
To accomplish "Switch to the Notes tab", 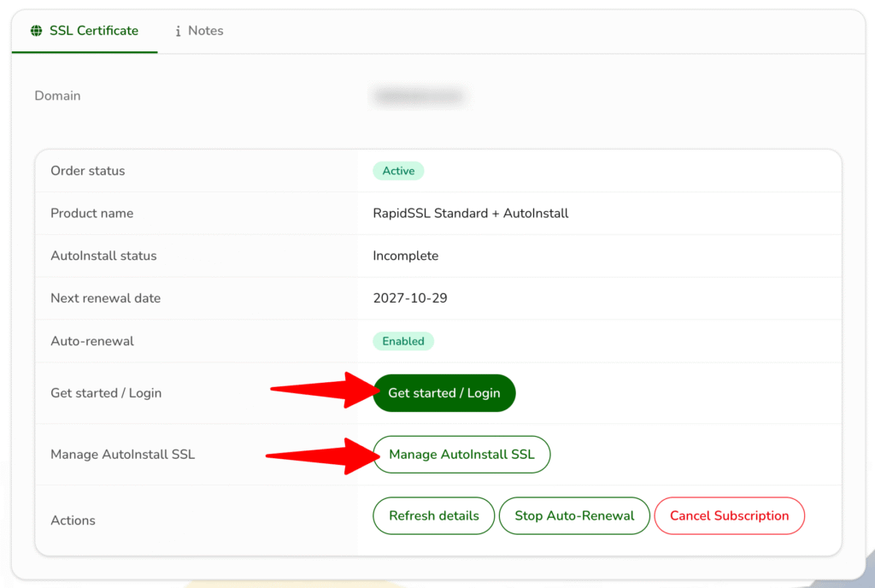I will (199, 31).
